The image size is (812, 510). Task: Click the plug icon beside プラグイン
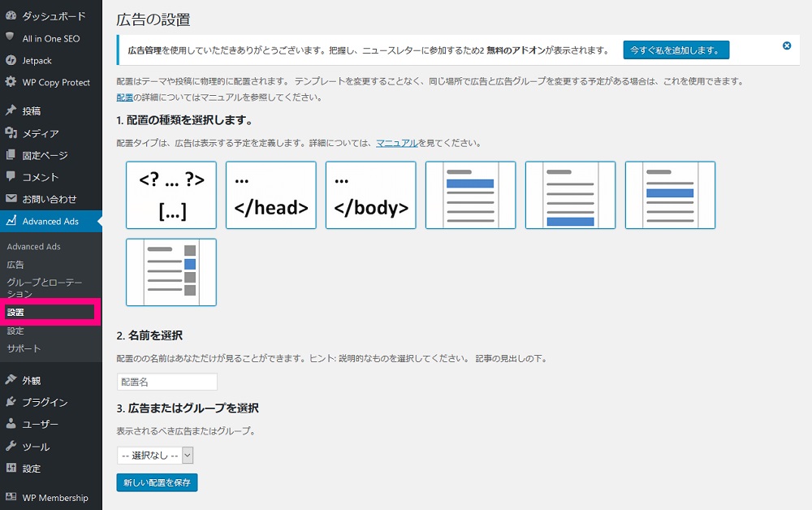click(11, 402)
